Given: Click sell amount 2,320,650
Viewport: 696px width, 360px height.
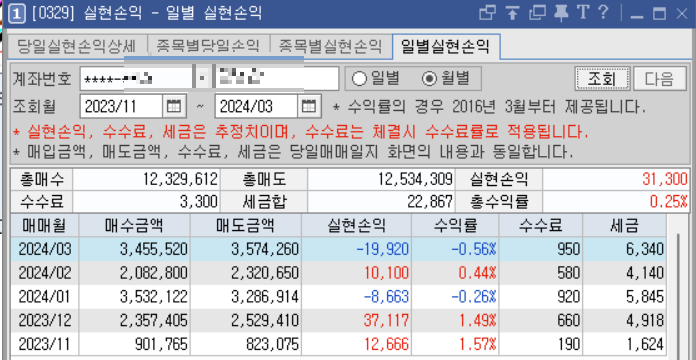Looking at the screenshot, I should tap(265, 273).
